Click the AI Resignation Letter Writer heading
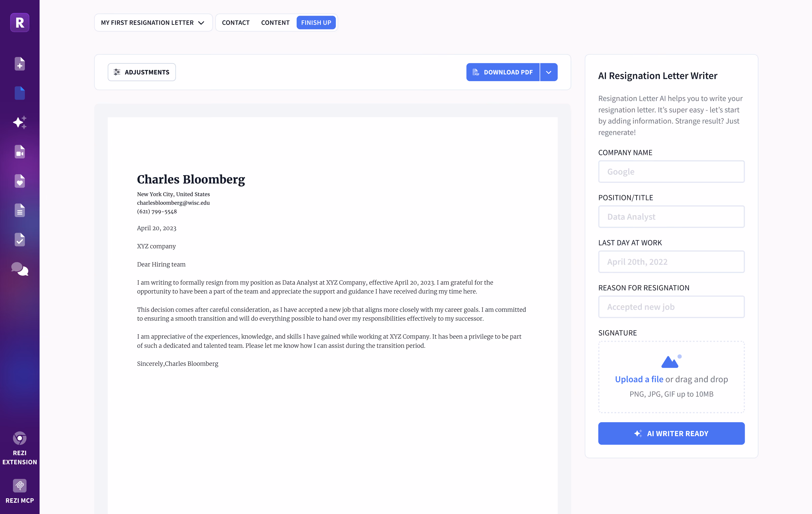The width and height of the screenshot is (812, 514). click(x=657, y=76)
